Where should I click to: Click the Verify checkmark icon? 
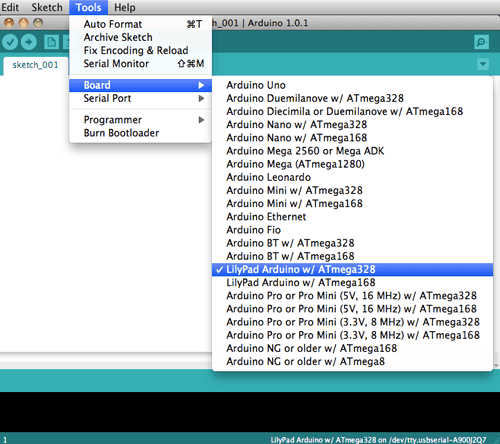click(10, 42)
